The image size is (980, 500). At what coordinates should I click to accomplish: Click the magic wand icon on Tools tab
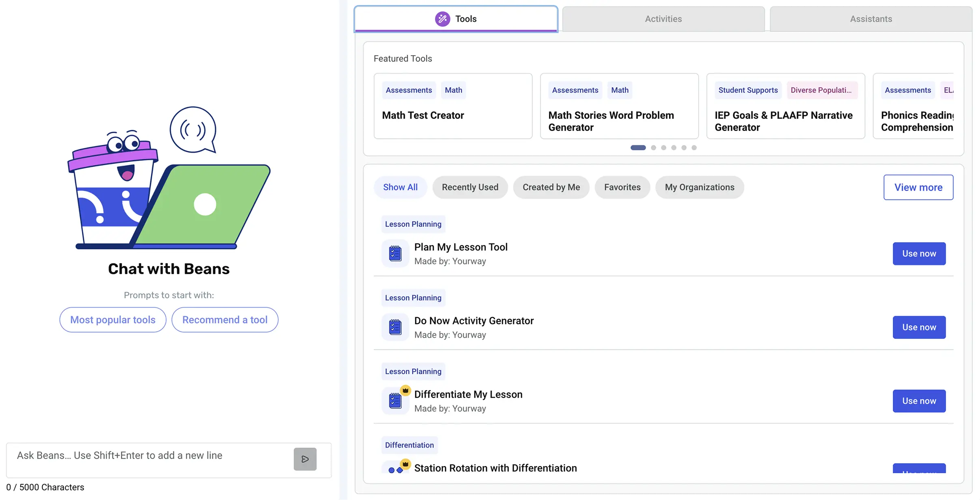(442, 19)
